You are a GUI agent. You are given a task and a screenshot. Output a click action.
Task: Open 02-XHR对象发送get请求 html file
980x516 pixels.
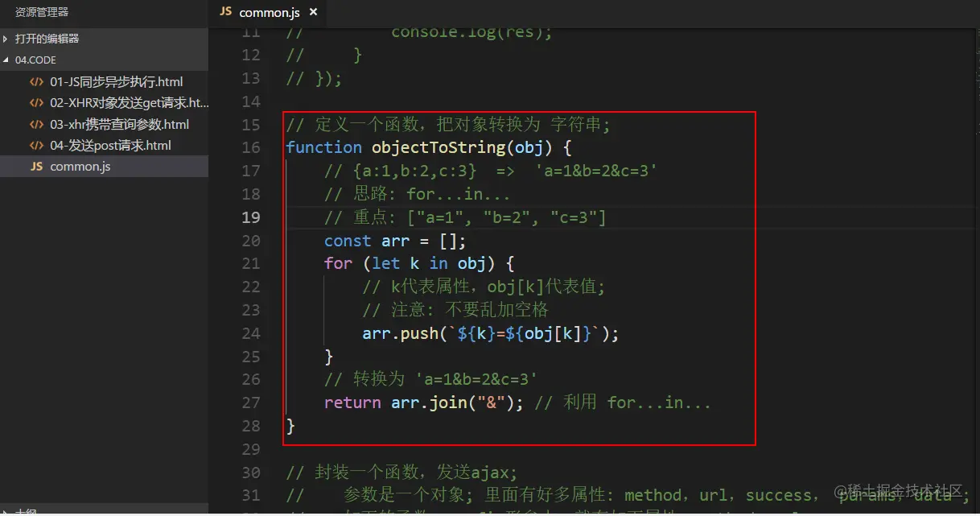click(x=129, y=103)
